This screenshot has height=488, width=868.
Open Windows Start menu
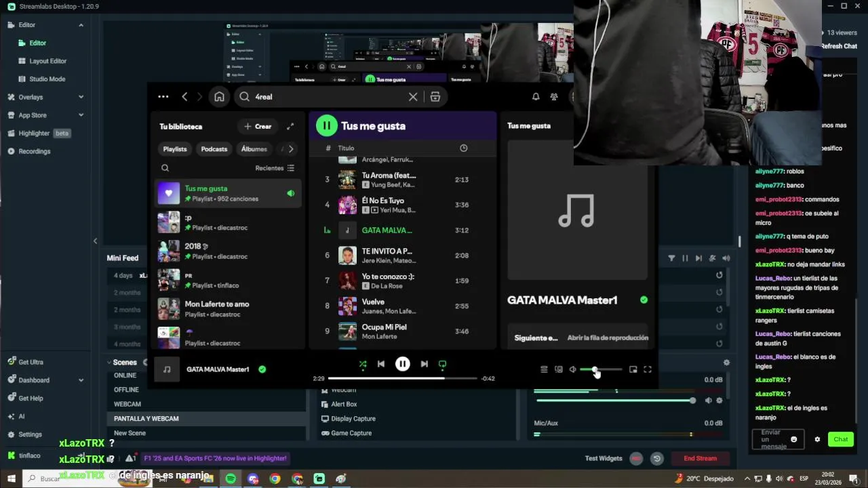tap(12, 479)
